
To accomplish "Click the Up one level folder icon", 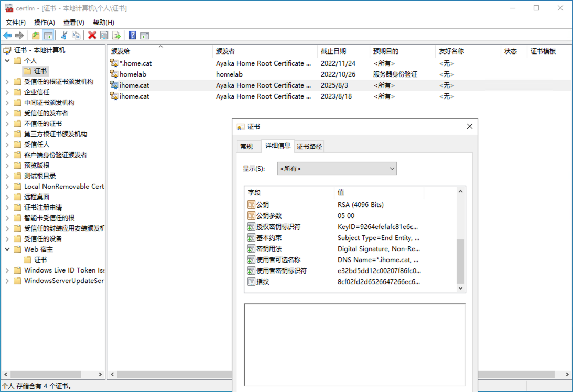I will [36, 35].
